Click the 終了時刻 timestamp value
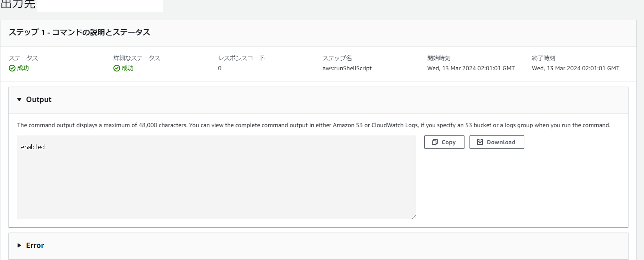The width and height of the screenshot is (644, 260). point(575,68)
